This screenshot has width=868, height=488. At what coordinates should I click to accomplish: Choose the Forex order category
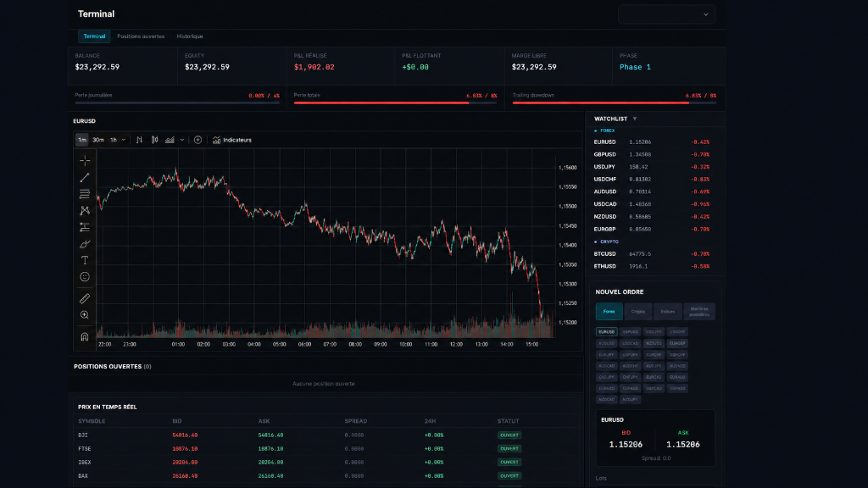[609, 312]
